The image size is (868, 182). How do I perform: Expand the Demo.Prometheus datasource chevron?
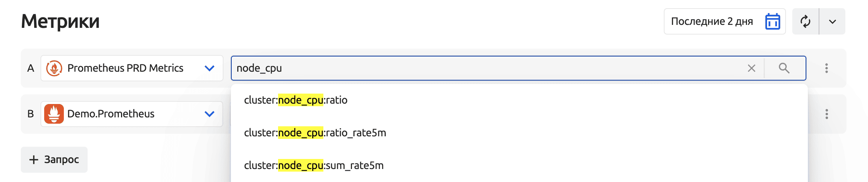point(209,114)
